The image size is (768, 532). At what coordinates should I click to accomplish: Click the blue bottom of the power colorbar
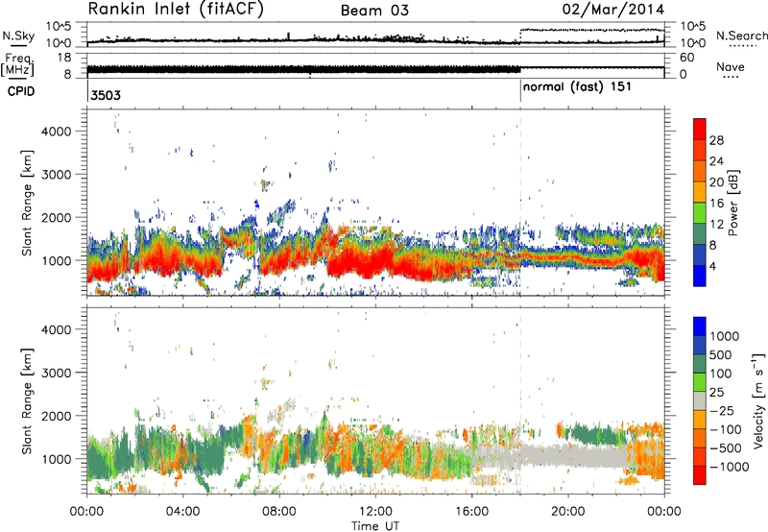pyautogui.click(x=700, y=277)
